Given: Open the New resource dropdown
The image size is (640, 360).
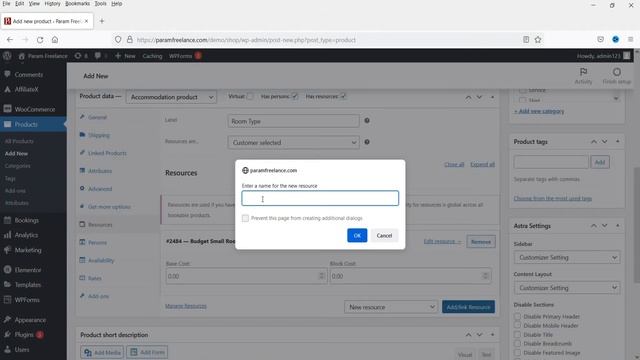Looking at the screenshot, I should point(391,307).
